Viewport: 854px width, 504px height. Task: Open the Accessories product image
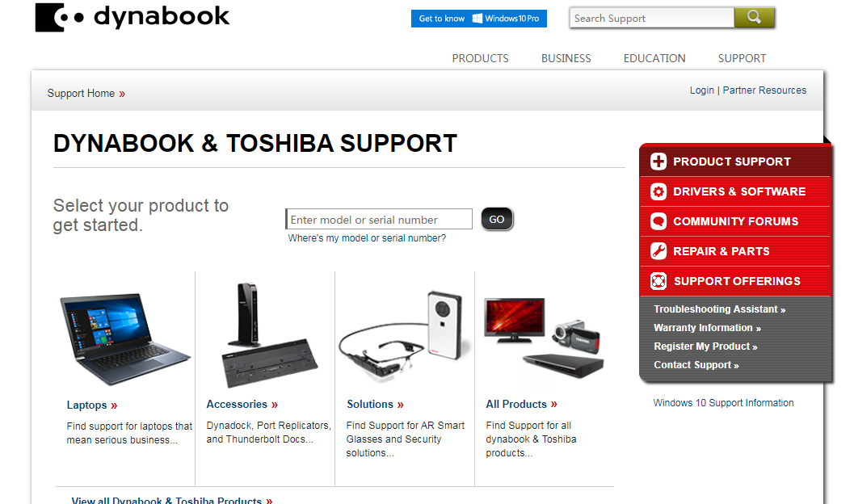(269, 334)
